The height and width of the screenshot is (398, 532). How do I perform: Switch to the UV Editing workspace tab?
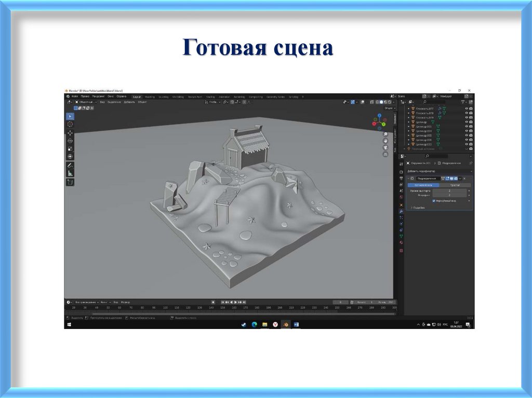click(x=178, y=97)
